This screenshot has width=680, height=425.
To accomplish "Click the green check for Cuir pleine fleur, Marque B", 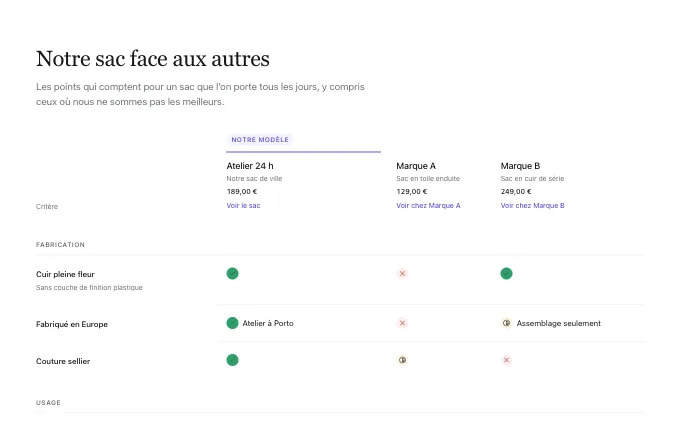I will 507,274.
